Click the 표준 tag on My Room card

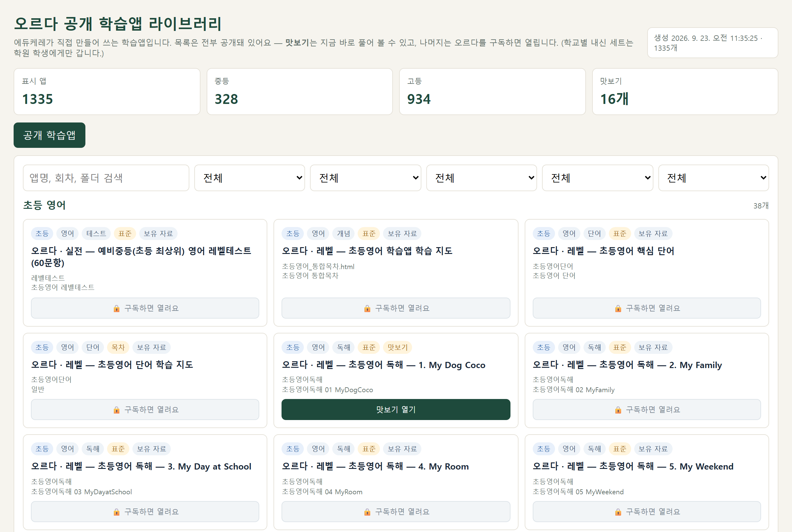pos(369,448)
